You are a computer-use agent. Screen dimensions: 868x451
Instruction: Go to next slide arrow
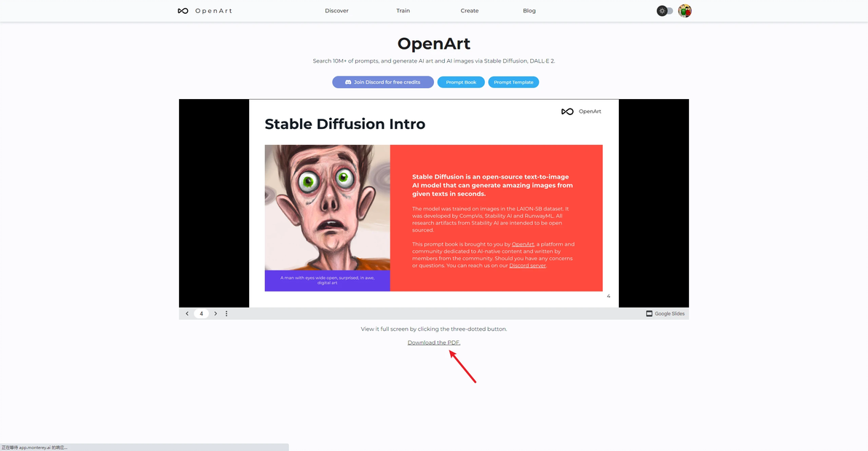click(x=216, y=313)
